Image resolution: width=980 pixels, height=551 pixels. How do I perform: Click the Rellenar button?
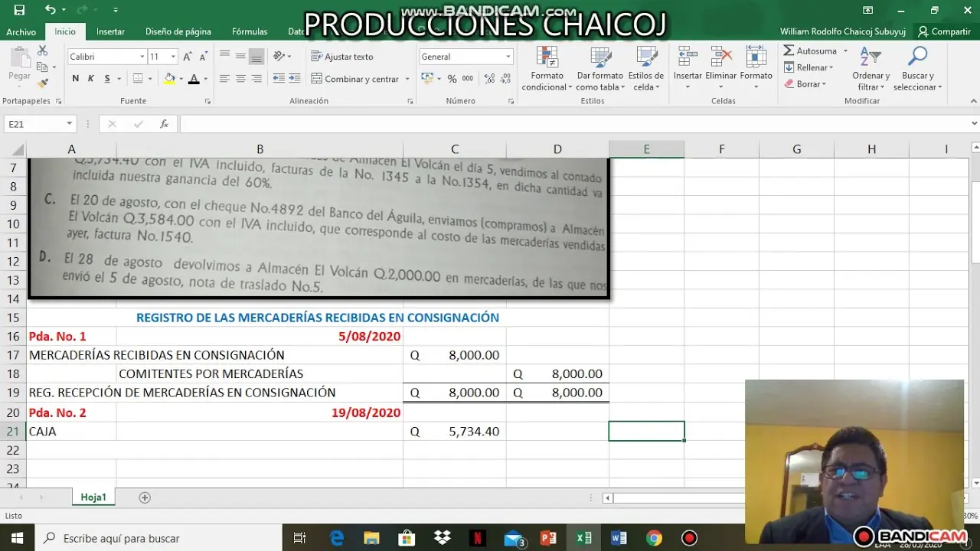click(808, 67)
